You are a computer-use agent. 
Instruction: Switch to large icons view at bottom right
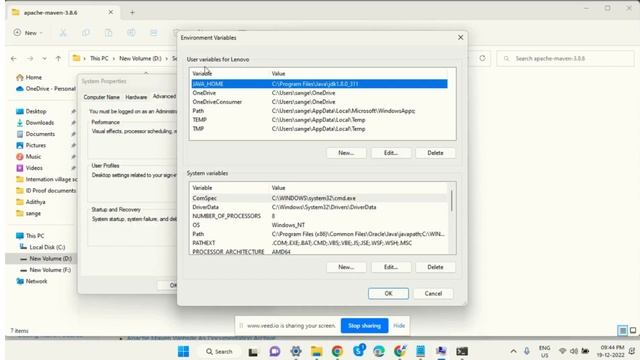coord(633,330)
